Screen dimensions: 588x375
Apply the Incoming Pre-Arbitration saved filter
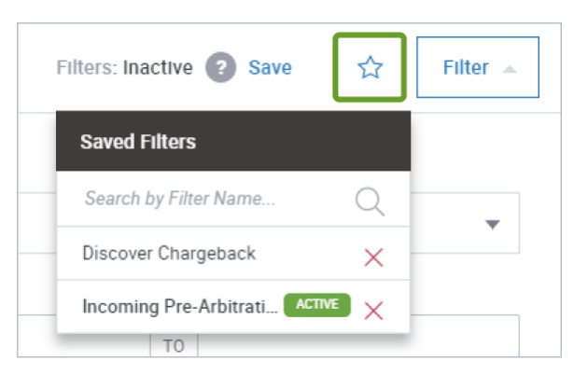tap(180, 306)
